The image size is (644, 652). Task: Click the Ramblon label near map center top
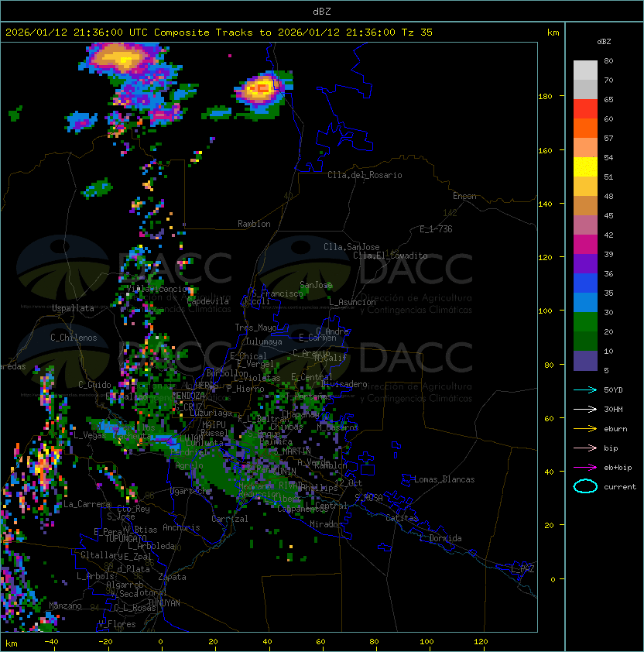click(x=254, y=224)
